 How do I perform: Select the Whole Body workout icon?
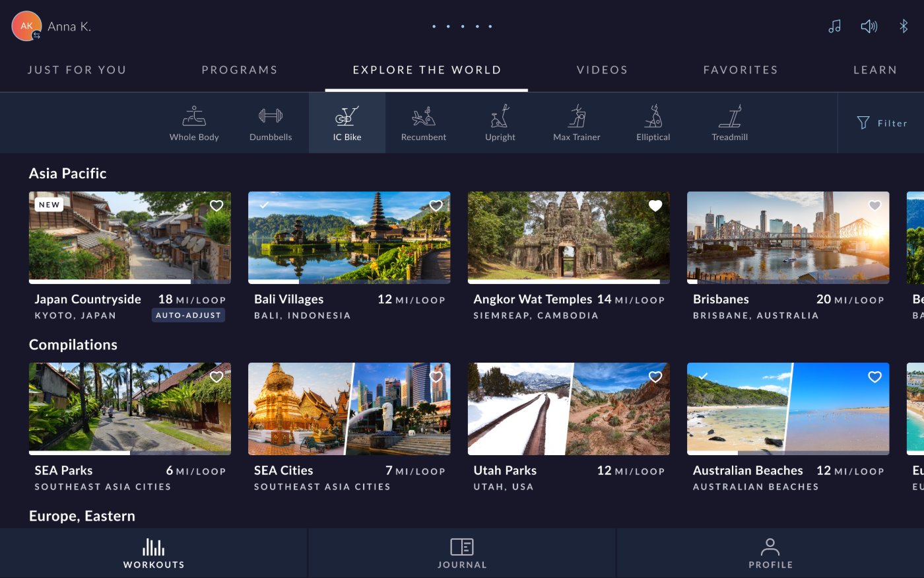point(194,116)
